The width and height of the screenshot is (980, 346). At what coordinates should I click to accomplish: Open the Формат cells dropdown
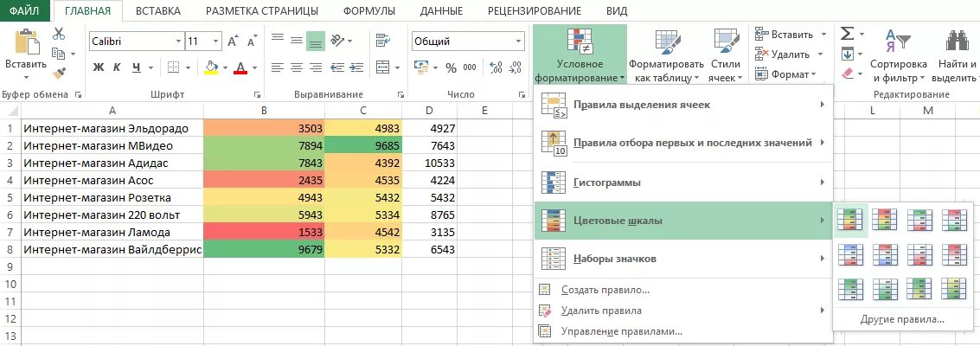(786, 74)
